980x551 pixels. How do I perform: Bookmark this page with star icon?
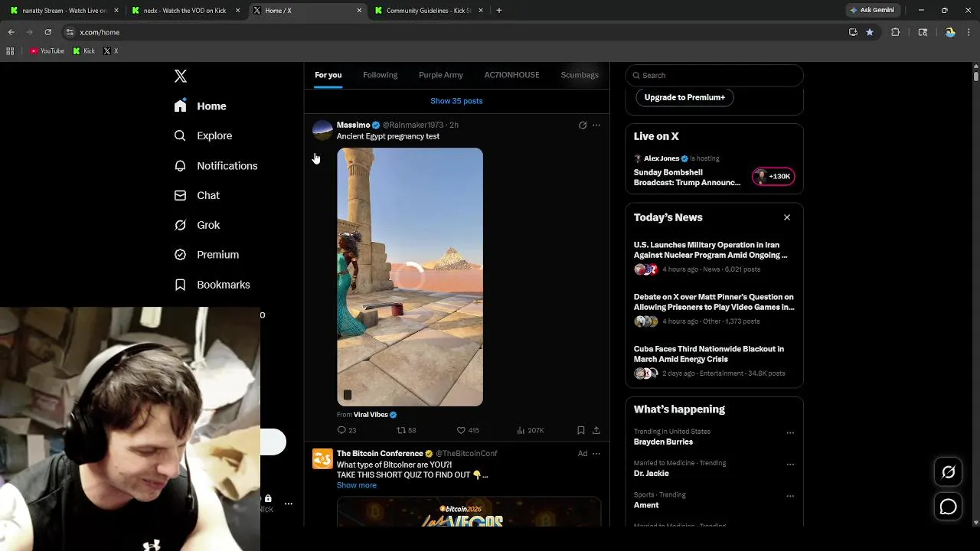870,32
